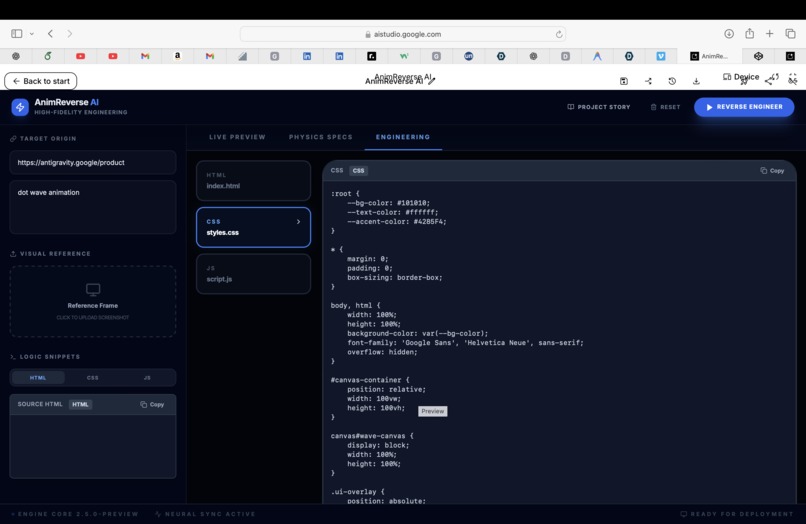Image resolution: width=806 pixels, height=524 pixels.
Task: Open the sidebar options chevron
Action: [x=32, y=34]
